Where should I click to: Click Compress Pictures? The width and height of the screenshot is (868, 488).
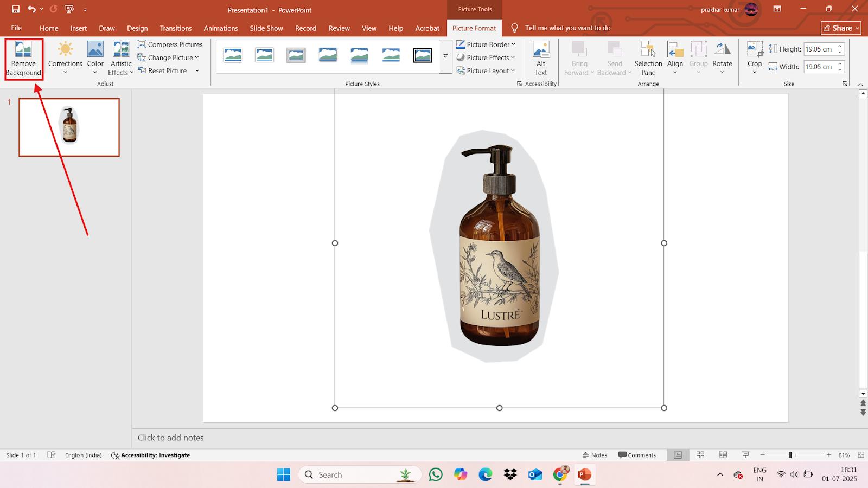(x=170, y=44)
